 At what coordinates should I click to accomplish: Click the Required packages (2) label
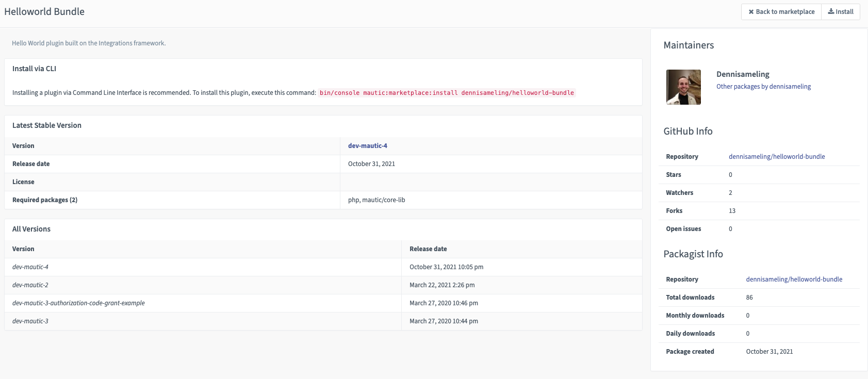(45, 200)
